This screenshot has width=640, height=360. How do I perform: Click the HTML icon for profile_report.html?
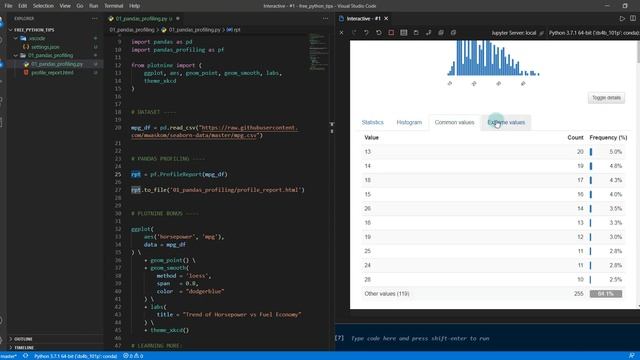pos(26,73)
